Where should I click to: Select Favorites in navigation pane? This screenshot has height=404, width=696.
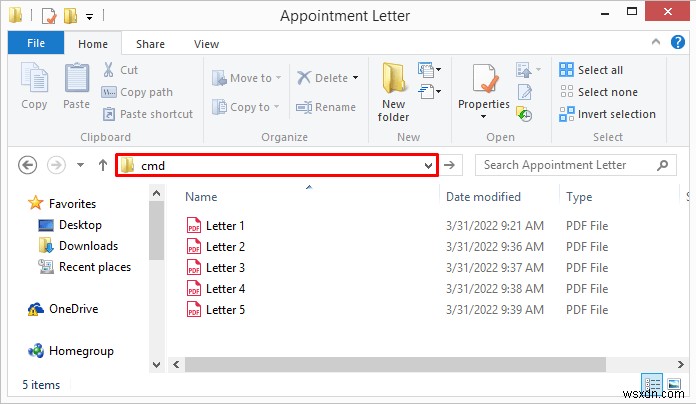(62, 203)
